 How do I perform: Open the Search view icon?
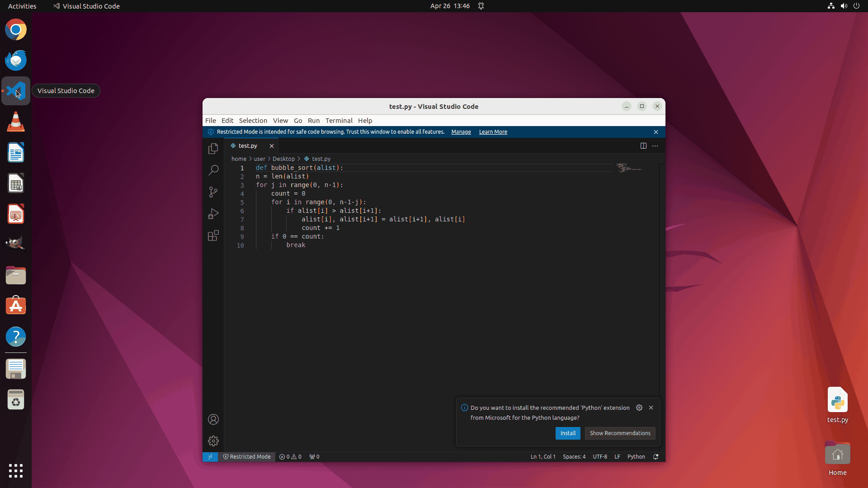pos(213,170)
